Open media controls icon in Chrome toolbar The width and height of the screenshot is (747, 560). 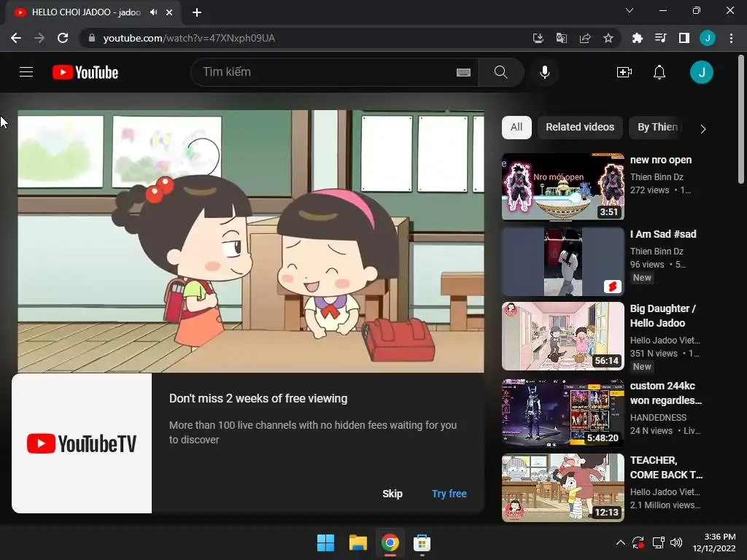661,38
